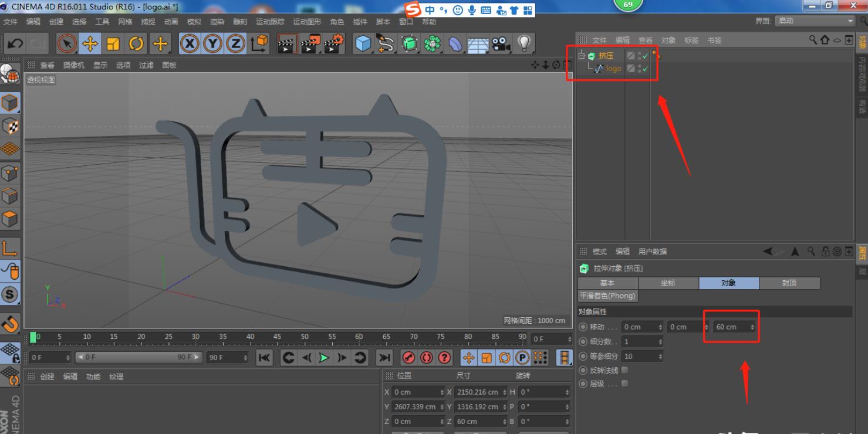The image size is (868, 434).
Task: Go to end of animation
Action: (384, 358)
